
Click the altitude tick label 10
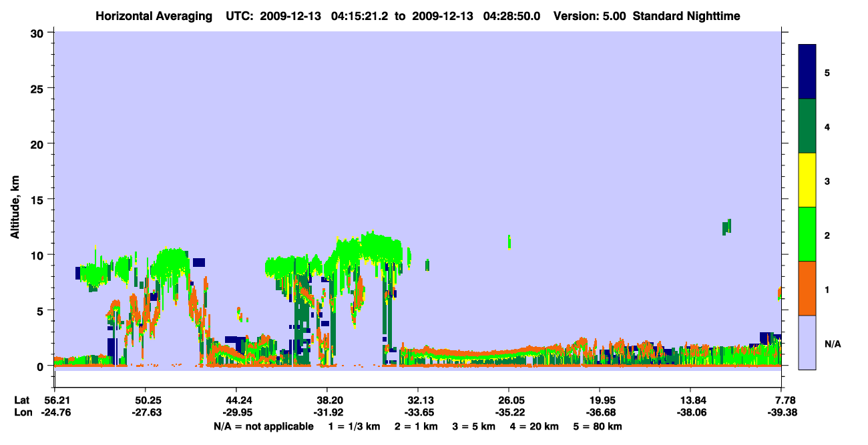coord(39,255)
